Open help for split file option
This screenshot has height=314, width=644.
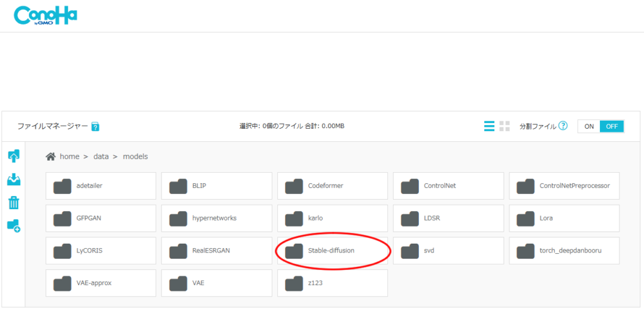pos(563,126)
